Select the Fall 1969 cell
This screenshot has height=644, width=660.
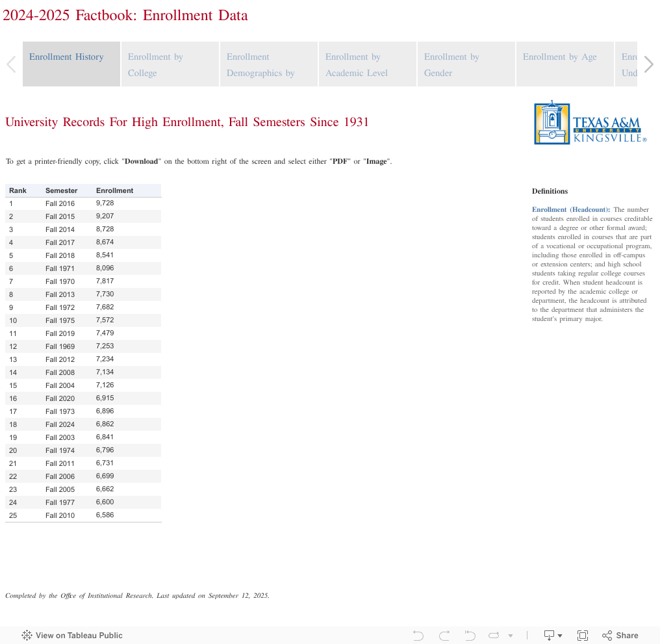tap(60, 346)
